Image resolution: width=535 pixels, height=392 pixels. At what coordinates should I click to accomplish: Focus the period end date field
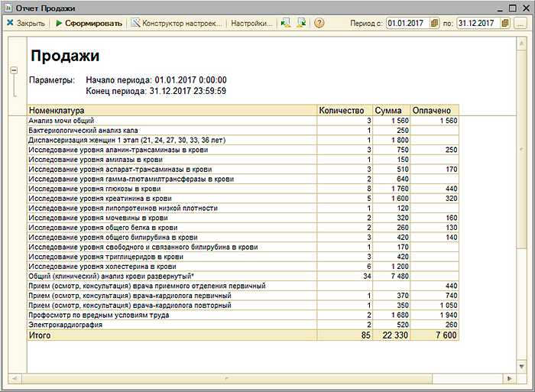pyautogui.click(x=477, y=23)
